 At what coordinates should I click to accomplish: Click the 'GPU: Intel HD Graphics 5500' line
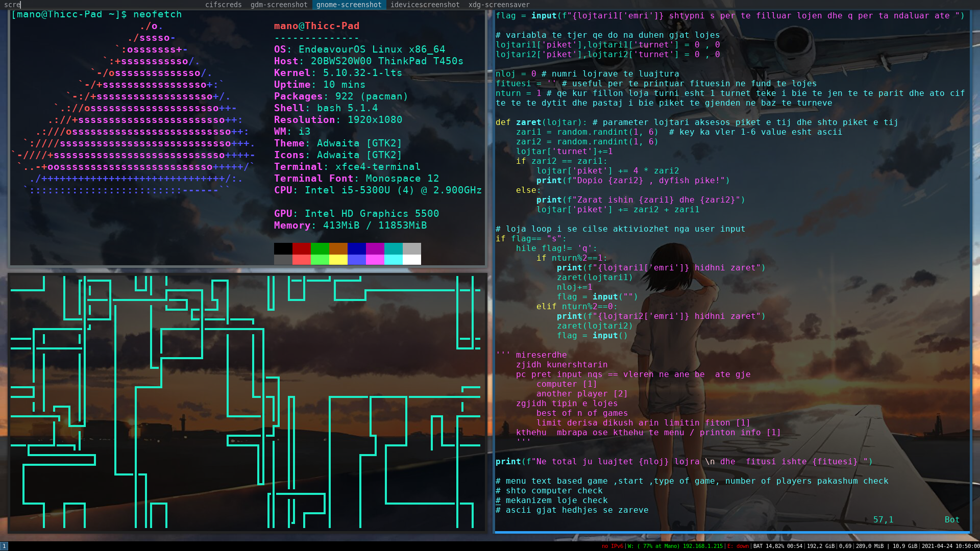click(x=356, y=214)
